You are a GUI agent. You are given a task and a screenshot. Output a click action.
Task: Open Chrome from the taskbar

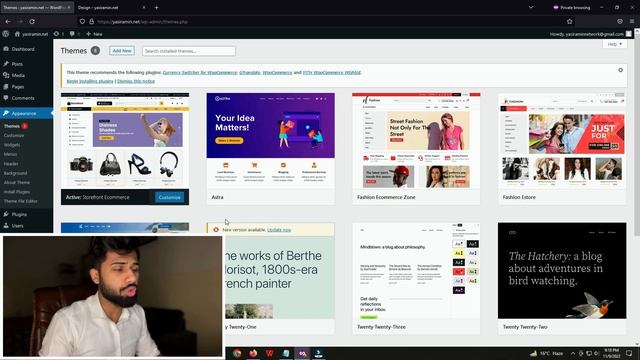(237, 353)
